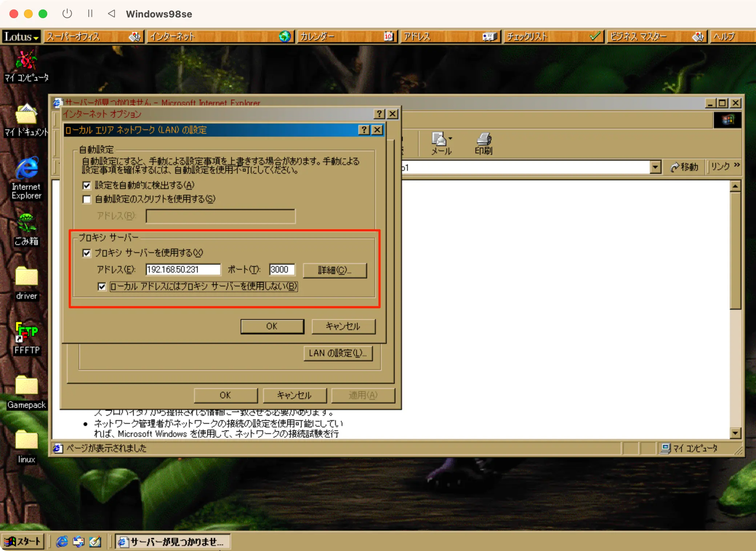The image size is (756, 551).
Task: Expand the IE address bar dropdown arrow
Action: tap(655, 167)
